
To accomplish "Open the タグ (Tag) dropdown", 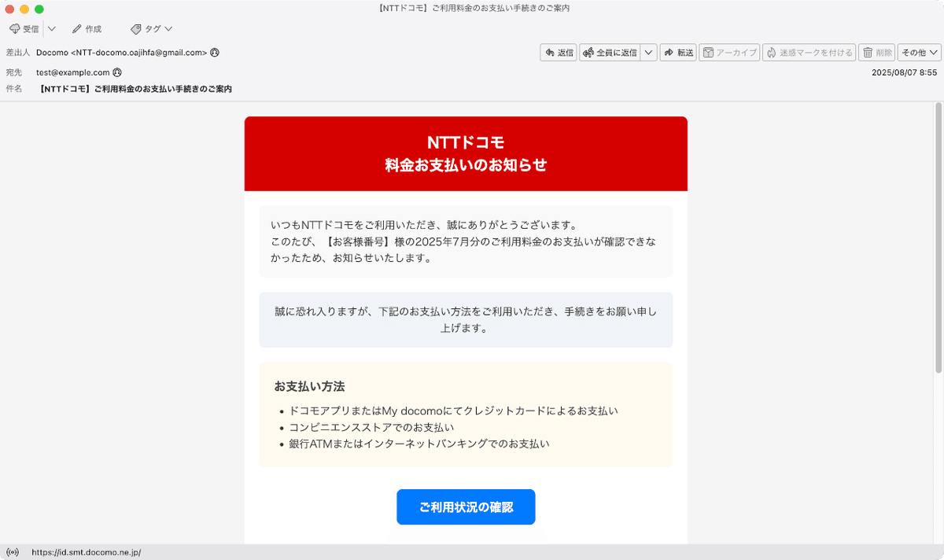I will tap(152, 29).
